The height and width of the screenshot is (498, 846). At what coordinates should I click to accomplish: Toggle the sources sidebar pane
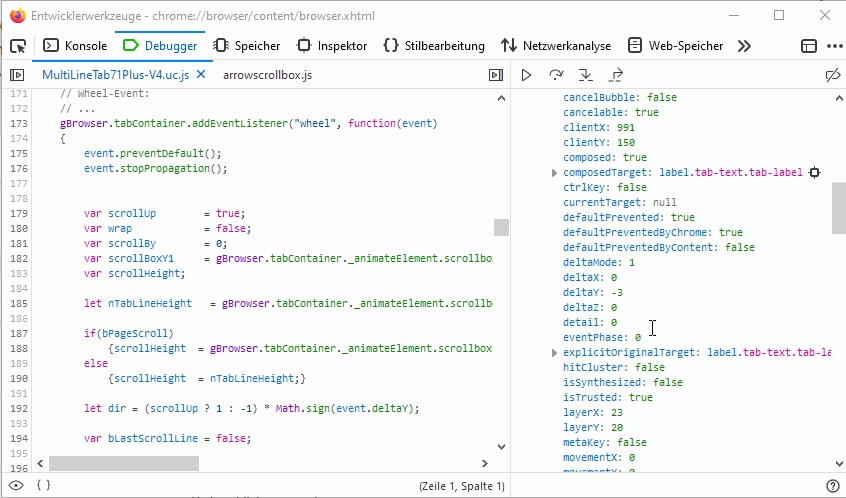click(17, 75)
